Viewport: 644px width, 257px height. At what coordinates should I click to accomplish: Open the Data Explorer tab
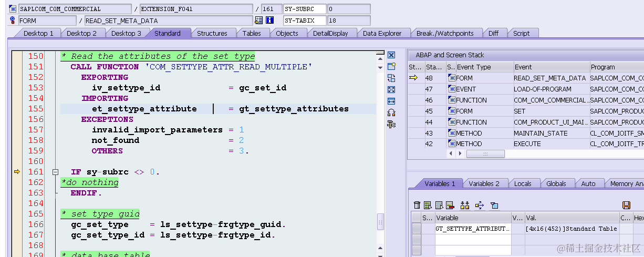coord(382,33)
